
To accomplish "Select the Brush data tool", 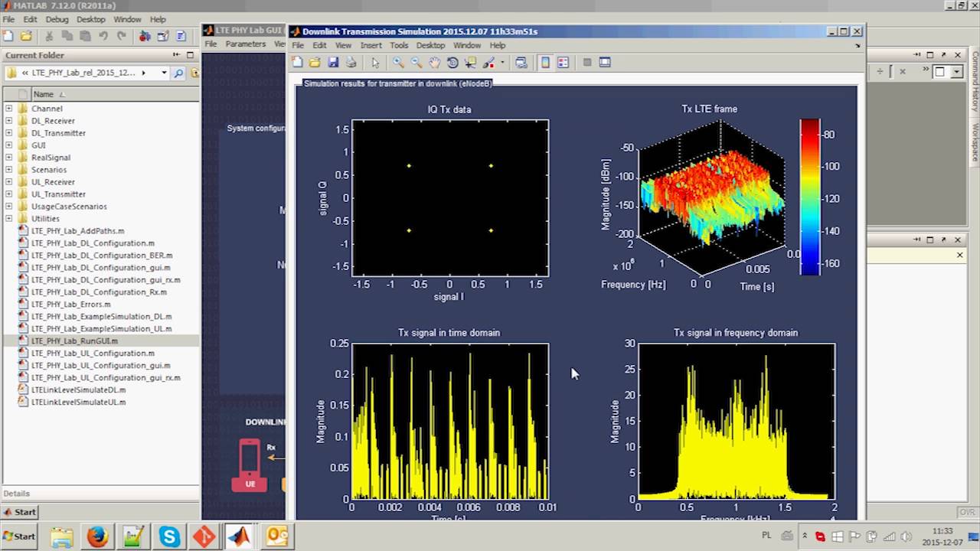I will pyautogui.click(x=489, y=63).
